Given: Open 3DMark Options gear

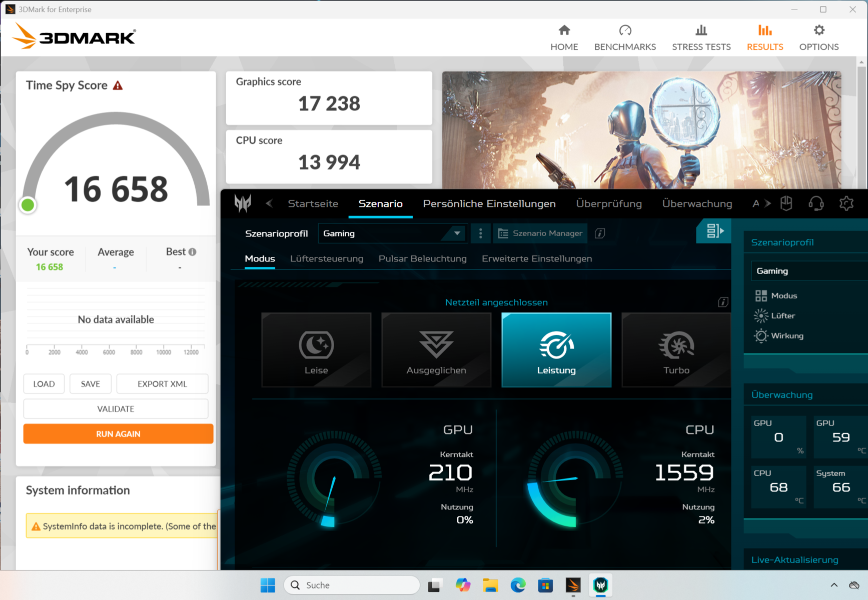Looking at the screenshot, I should coord(818,37).
